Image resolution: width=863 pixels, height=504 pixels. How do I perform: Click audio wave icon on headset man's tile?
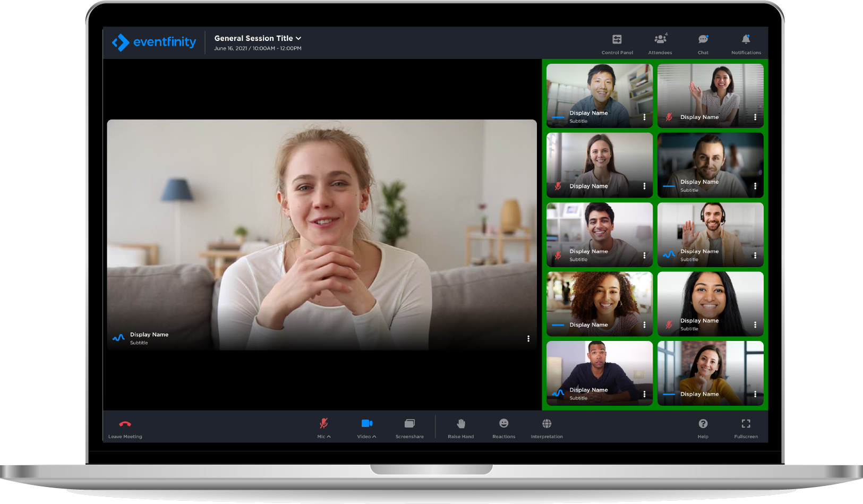pos(669,255)
